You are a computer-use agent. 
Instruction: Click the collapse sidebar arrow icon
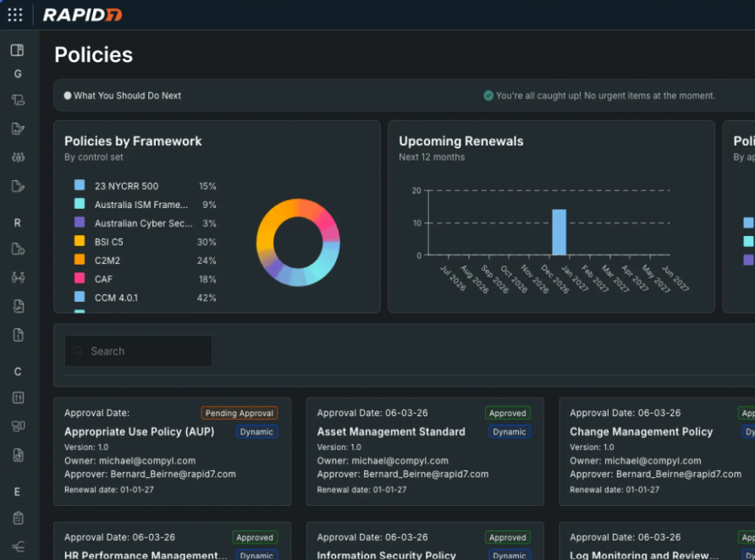(19, 547)
